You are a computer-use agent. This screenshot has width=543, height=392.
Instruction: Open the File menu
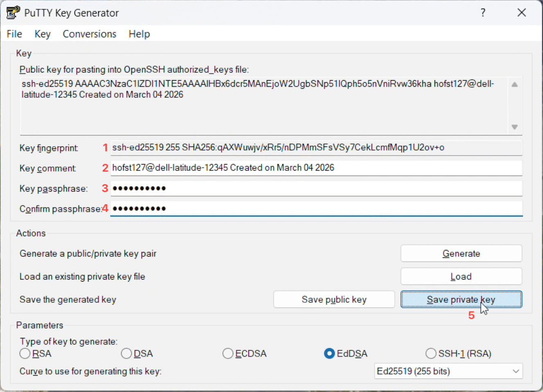pos(14,34)
